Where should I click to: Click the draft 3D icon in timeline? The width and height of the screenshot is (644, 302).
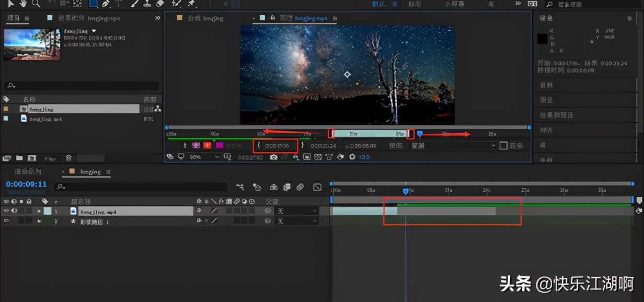(x=257, y=187)
